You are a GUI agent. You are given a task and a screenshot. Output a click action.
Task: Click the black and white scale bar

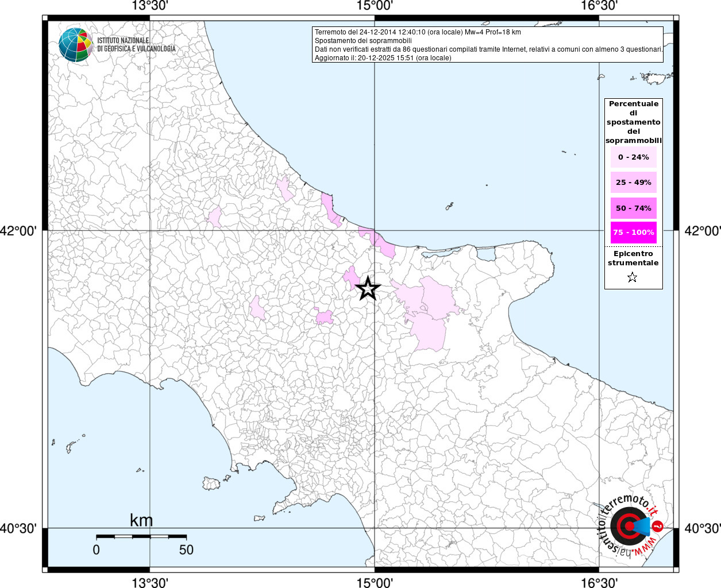click(x=141, y=536)
